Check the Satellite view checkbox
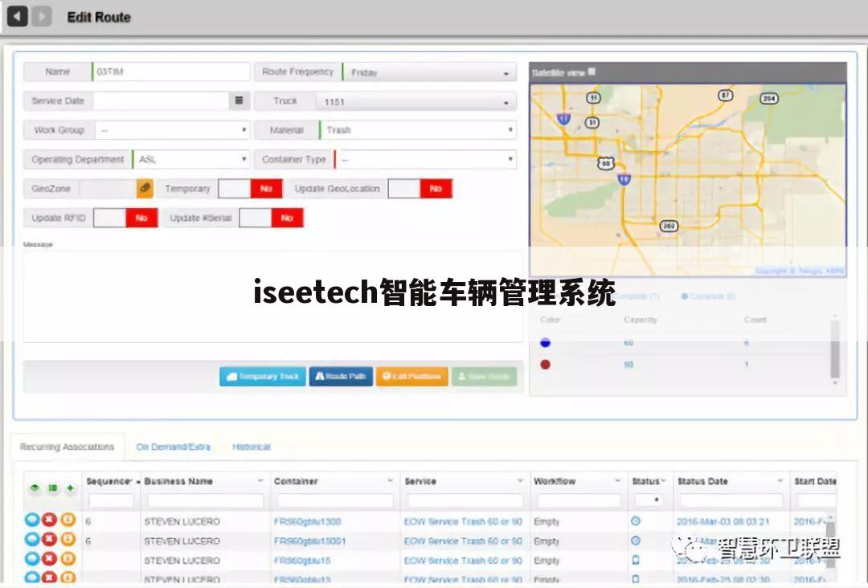This screenshot has width=868, height=588. click(592, 71)
